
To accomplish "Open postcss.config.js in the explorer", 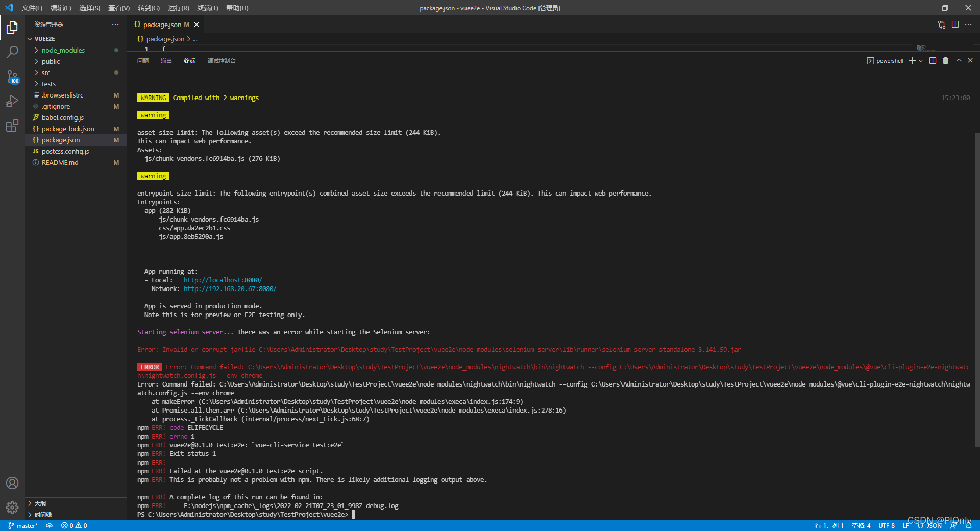I will 76,151.
